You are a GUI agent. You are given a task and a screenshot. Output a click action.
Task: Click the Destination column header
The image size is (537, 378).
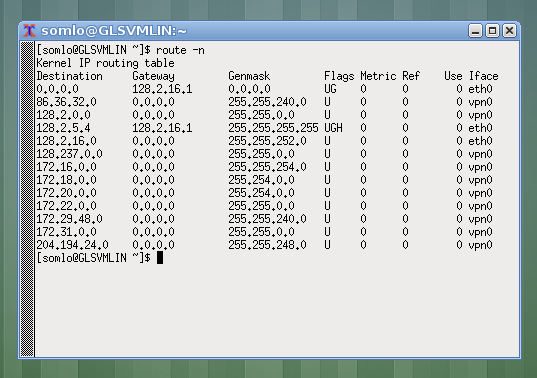click(x=70, y=76)
